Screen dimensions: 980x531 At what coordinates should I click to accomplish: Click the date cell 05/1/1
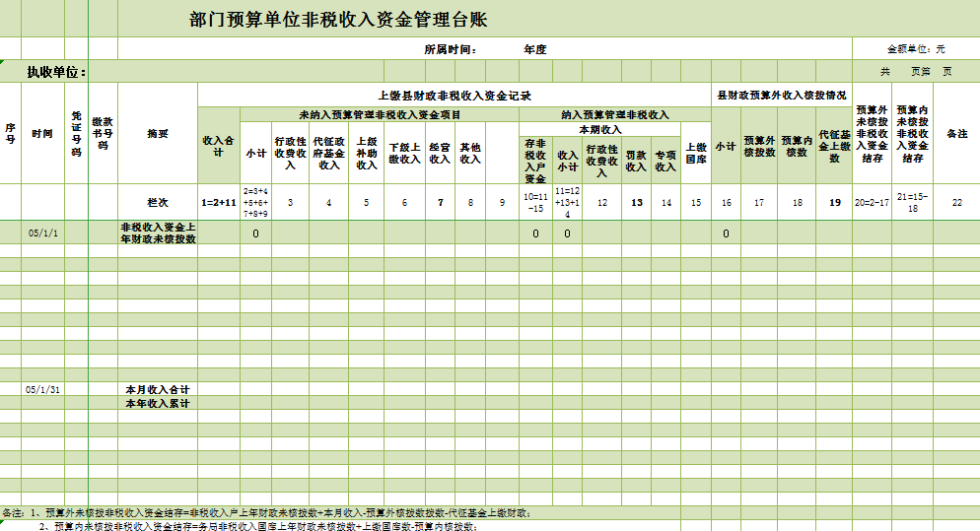[42, 233]
